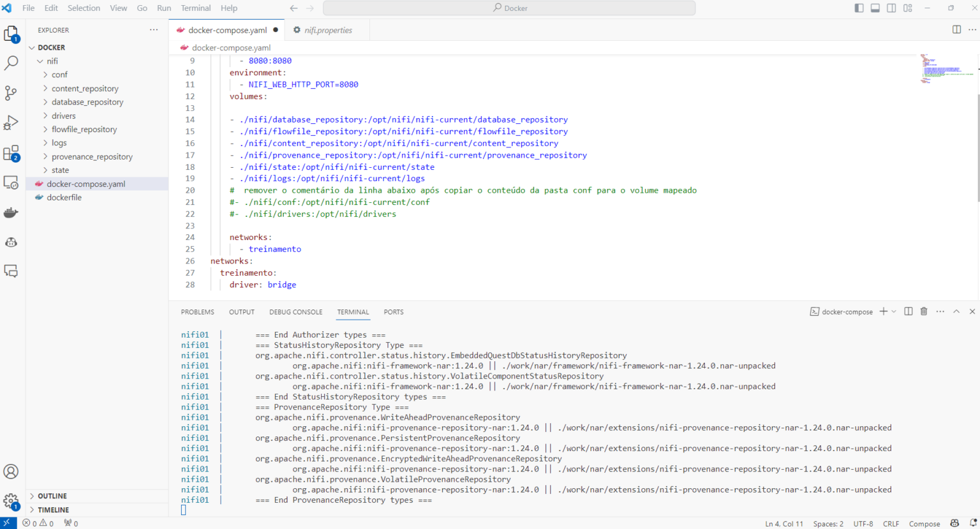Switch to the PROBLEMS panel tab
The height and width of the screenshot is (529, 980).
point(197,312)
